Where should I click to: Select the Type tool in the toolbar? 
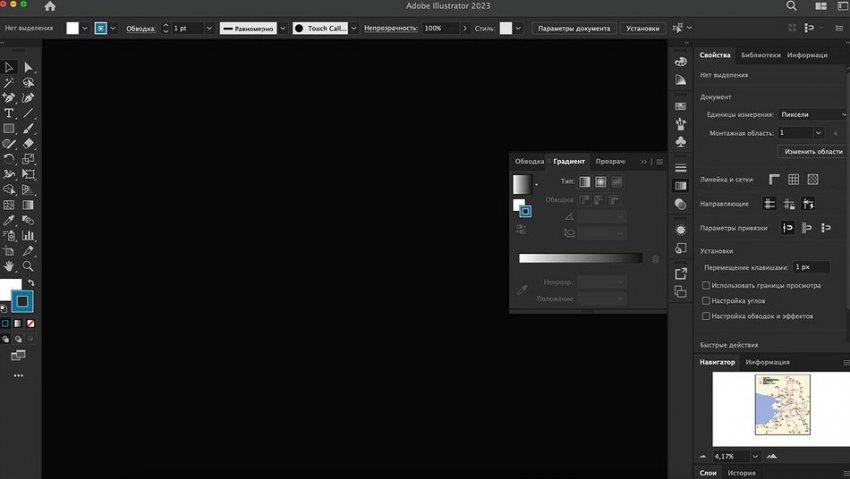9,113
